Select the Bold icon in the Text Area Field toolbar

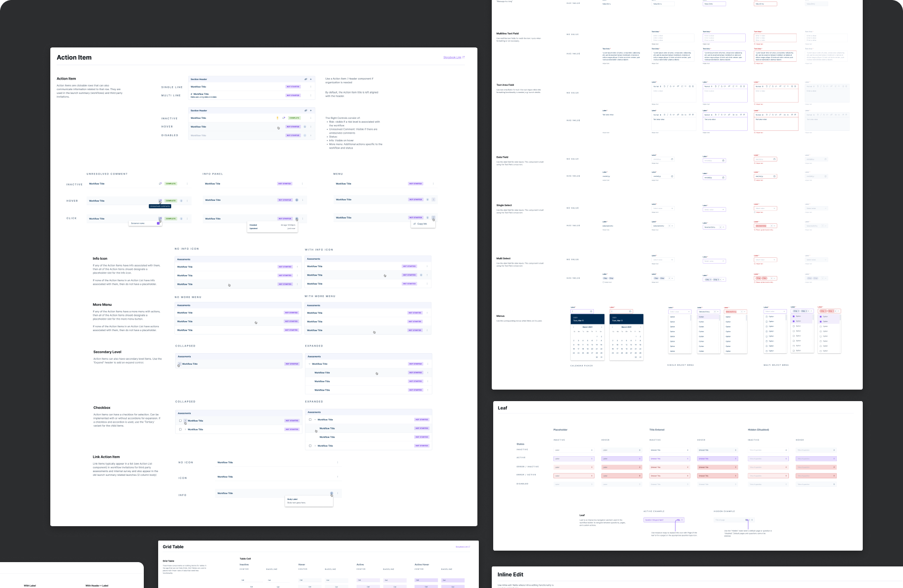664,86
